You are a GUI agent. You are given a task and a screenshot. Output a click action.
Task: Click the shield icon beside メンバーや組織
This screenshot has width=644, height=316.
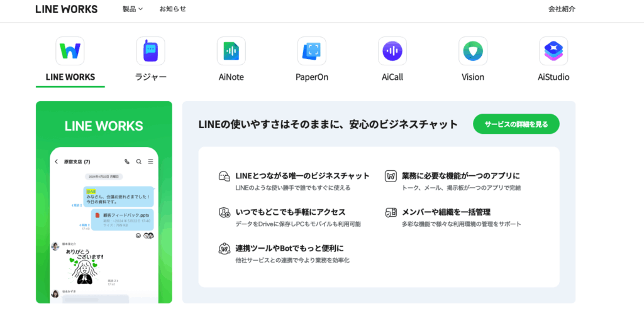tap(391, 212)
